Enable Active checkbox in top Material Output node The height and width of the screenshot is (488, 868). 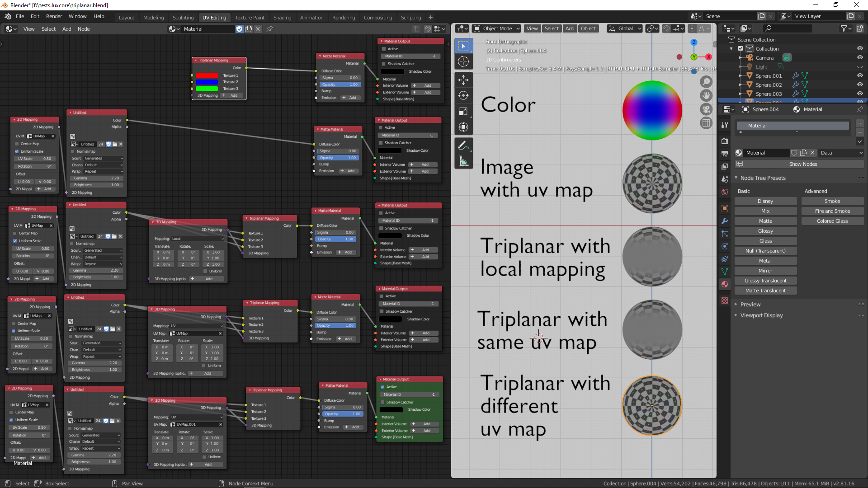coord(384,49)
